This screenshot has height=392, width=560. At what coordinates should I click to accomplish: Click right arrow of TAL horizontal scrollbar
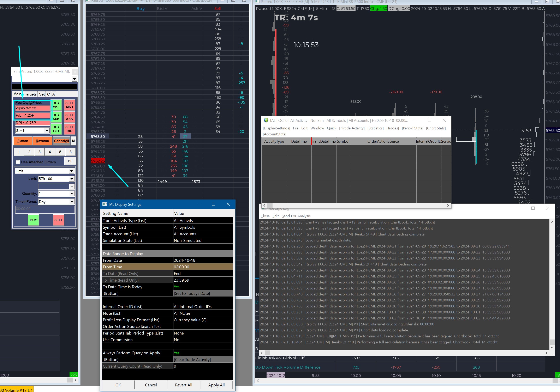(448, 205)
